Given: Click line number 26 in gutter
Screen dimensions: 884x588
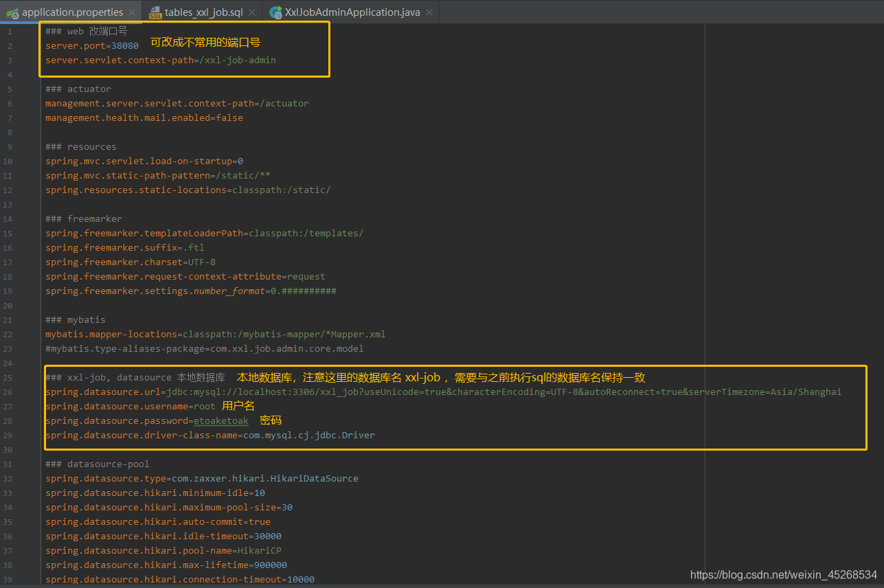Looking at the screenshot, I should pyautogui.click(x=8, y=392).
